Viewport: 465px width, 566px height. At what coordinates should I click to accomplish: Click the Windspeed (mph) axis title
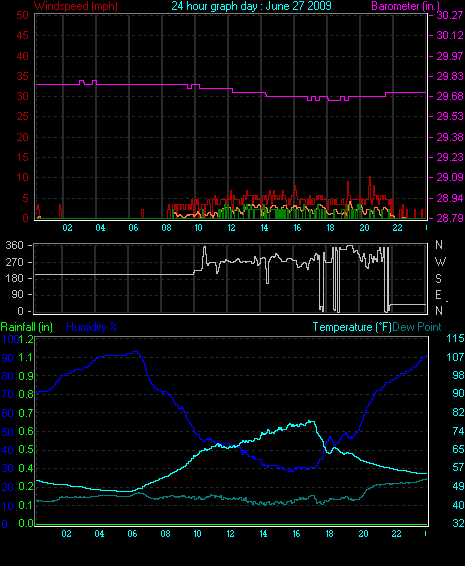(76, 6)
